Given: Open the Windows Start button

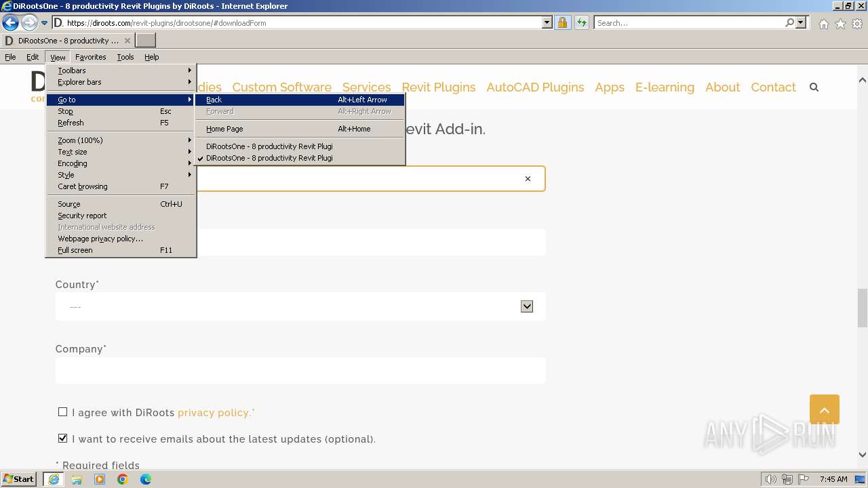Looking at the screenshot, I should coord(18,479).
